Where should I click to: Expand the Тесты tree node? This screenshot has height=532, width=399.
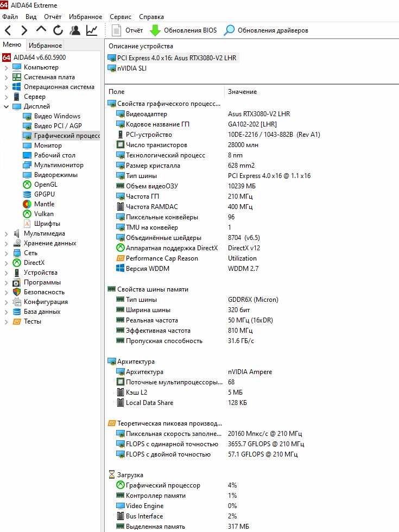click(6, 322)
